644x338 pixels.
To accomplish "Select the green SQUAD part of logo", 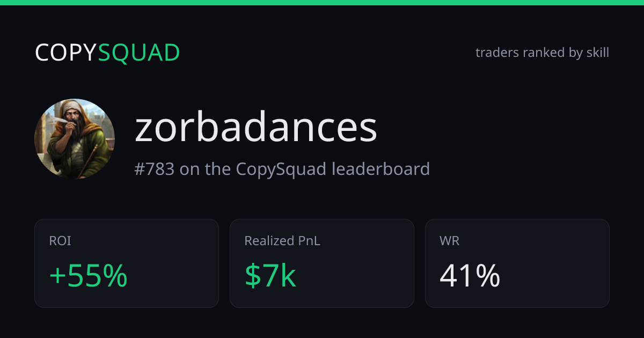I will [139, 53].
